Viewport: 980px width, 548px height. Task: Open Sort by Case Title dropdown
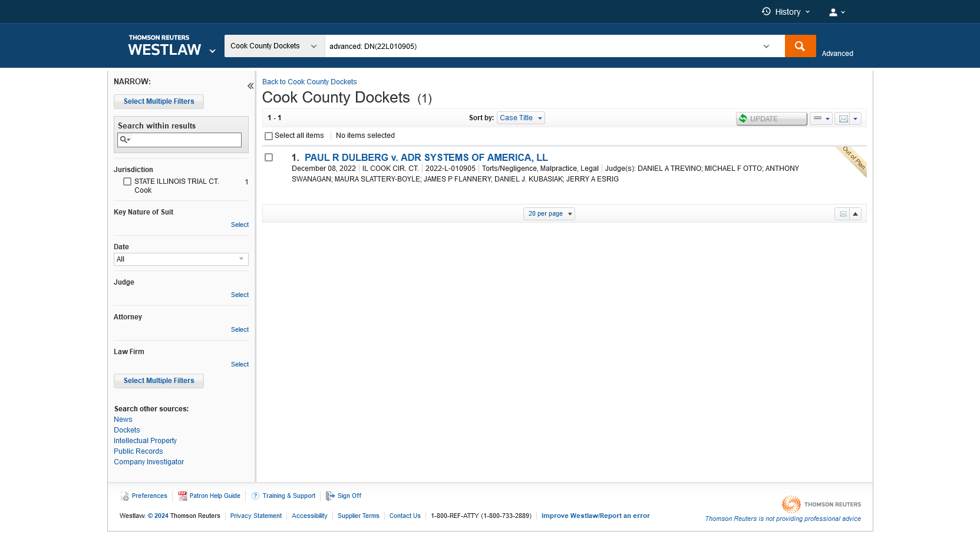521,118
